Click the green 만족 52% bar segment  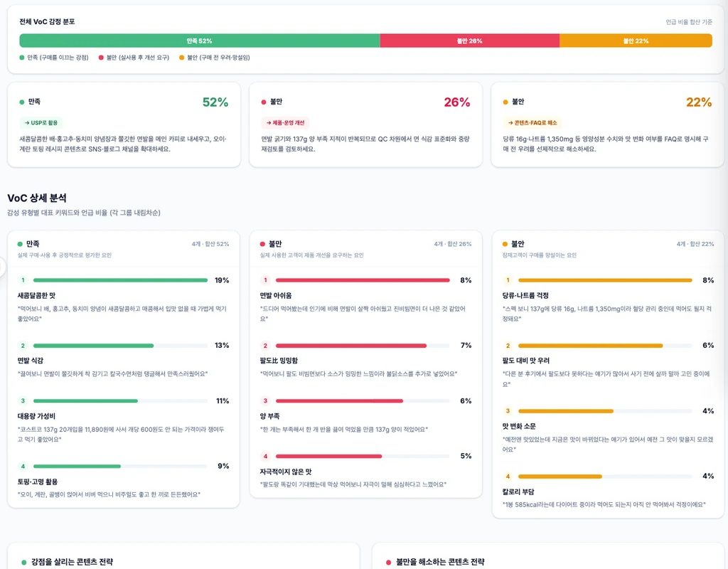click(200, 41)
